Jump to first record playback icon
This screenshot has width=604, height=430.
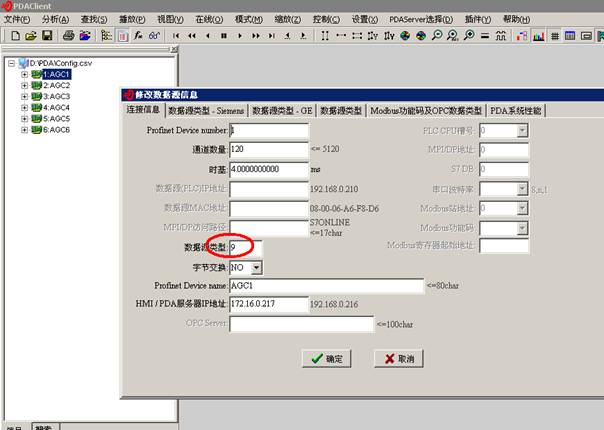point(177,36)
